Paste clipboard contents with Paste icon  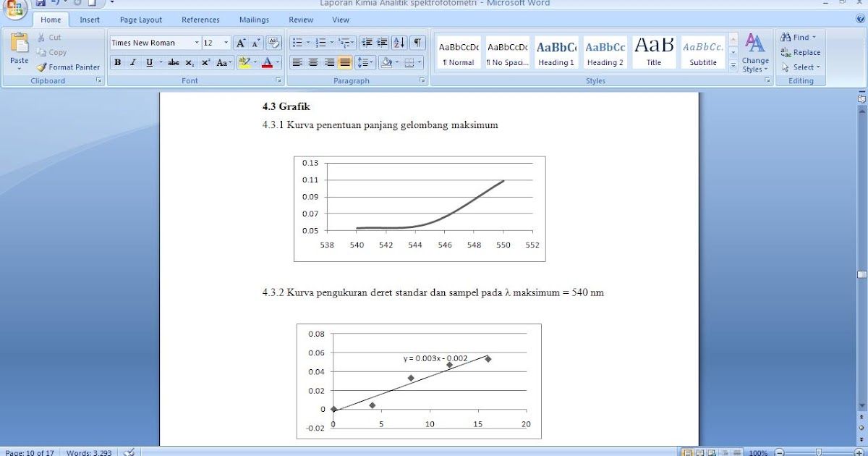20,43
